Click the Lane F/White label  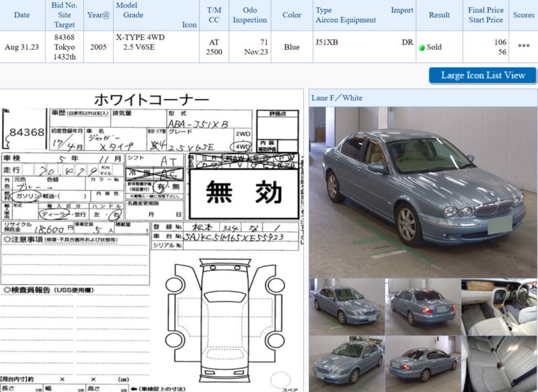pyautogui.click(x=337, y=98)
